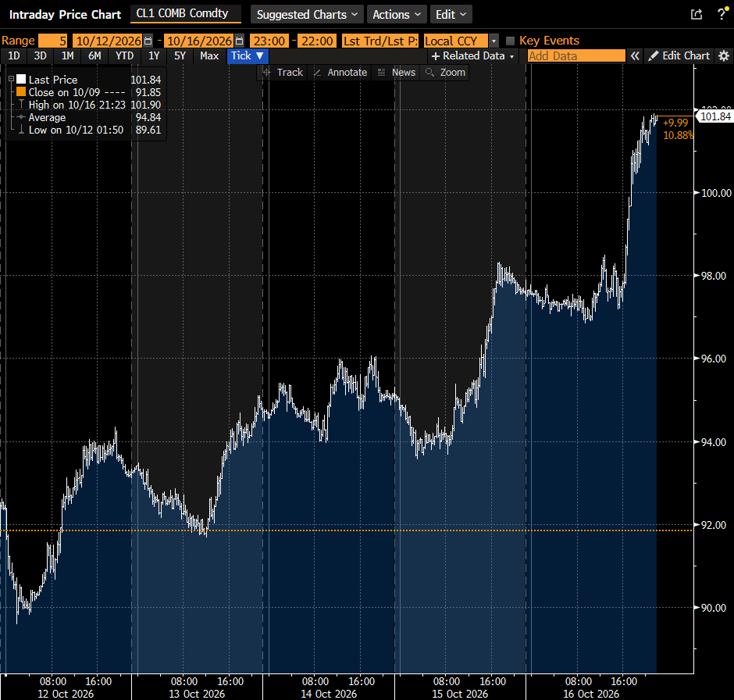Switch to the 6M range tab

click(x=94, y=56)
